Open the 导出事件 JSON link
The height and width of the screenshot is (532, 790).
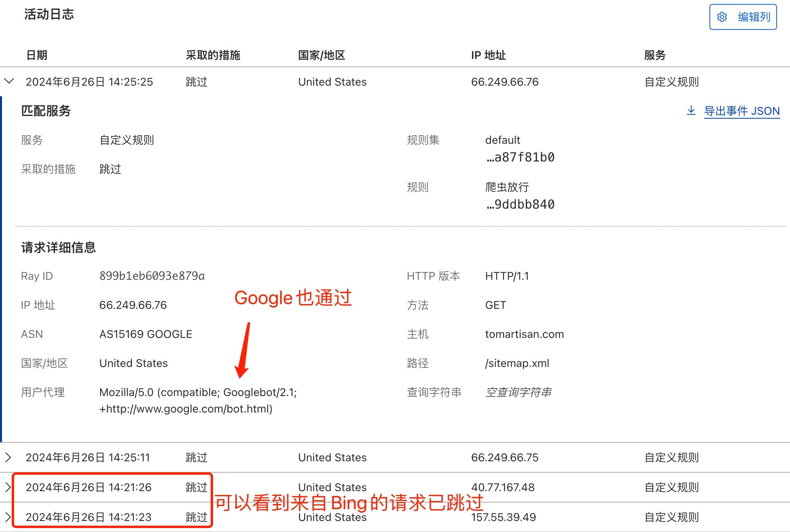741,111
